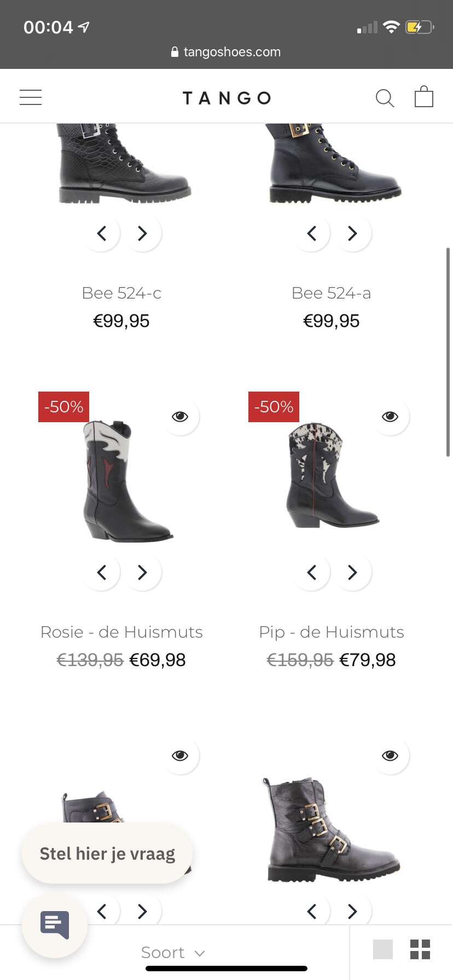Switch to single-column list view
This screenshot has height=980, width=453.
click(382, 949)
